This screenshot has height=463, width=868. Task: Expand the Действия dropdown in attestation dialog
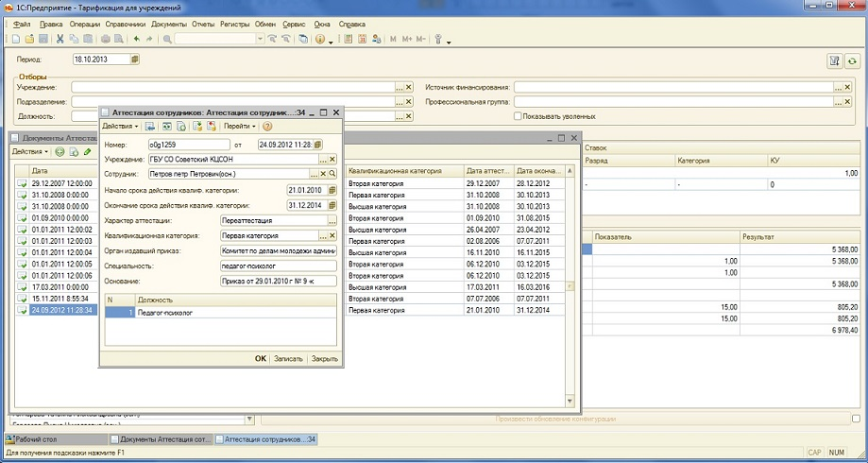(120, 126)
